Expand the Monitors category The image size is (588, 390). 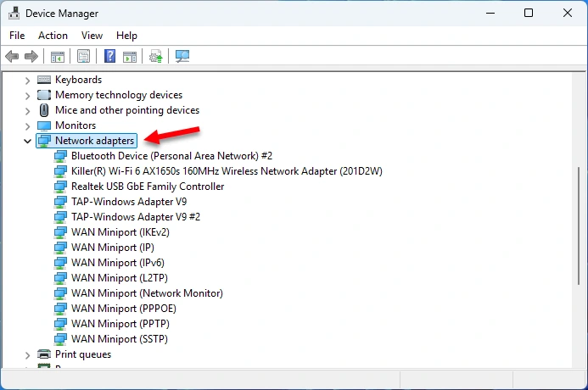27,125
